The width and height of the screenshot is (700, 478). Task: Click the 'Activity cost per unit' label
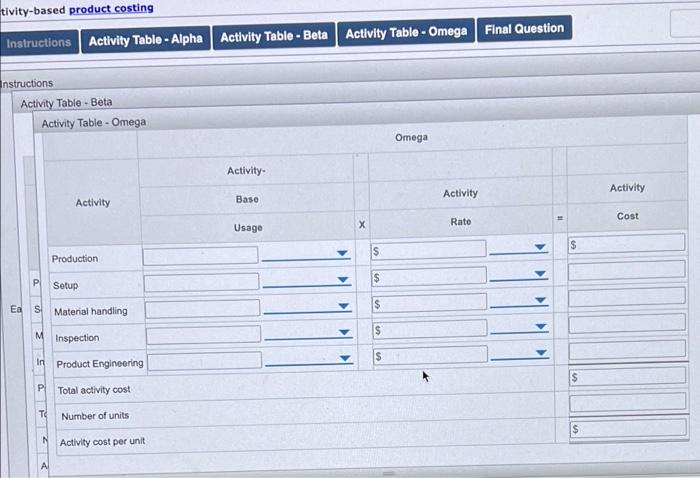point(102,442)
